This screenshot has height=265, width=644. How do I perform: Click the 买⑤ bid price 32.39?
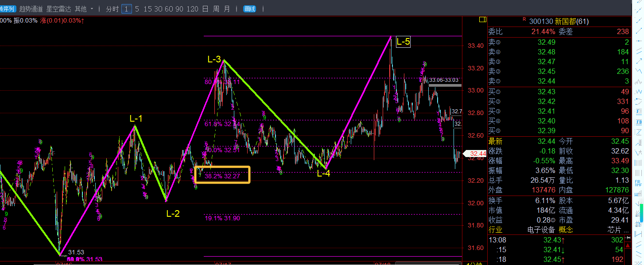[546, 131]
